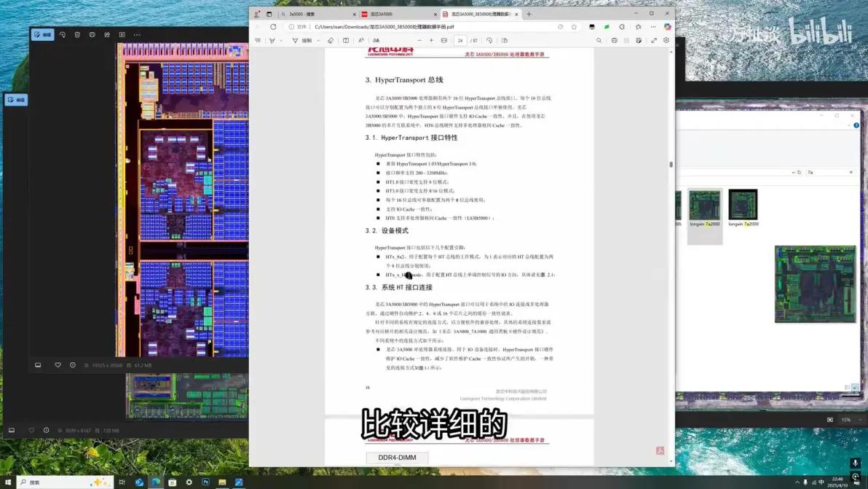The image size is (868, 489).
Task: Toggle filmstrip in rear Photos window
Action: point(12,430)
